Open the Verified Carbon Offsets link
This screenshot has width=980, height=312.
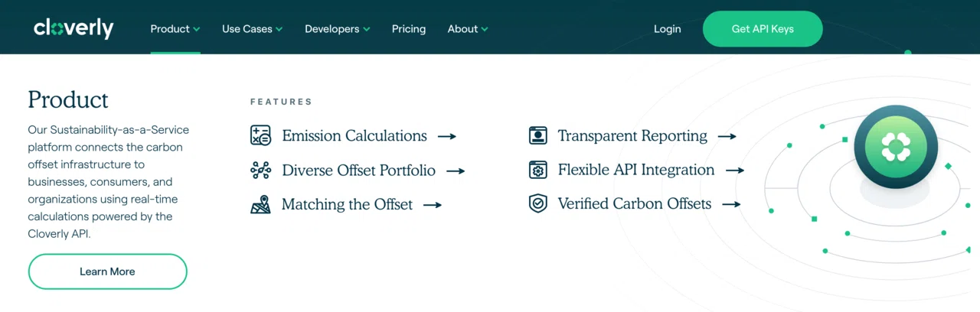[635, 204]
